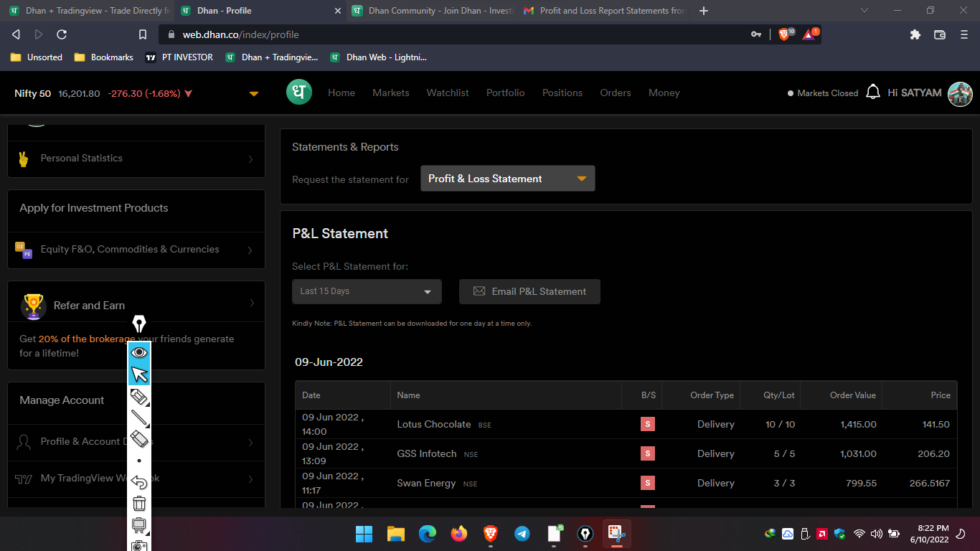
Task: Switch to Profit and Loss Gmail tab
Action: (x=604, y=11)
